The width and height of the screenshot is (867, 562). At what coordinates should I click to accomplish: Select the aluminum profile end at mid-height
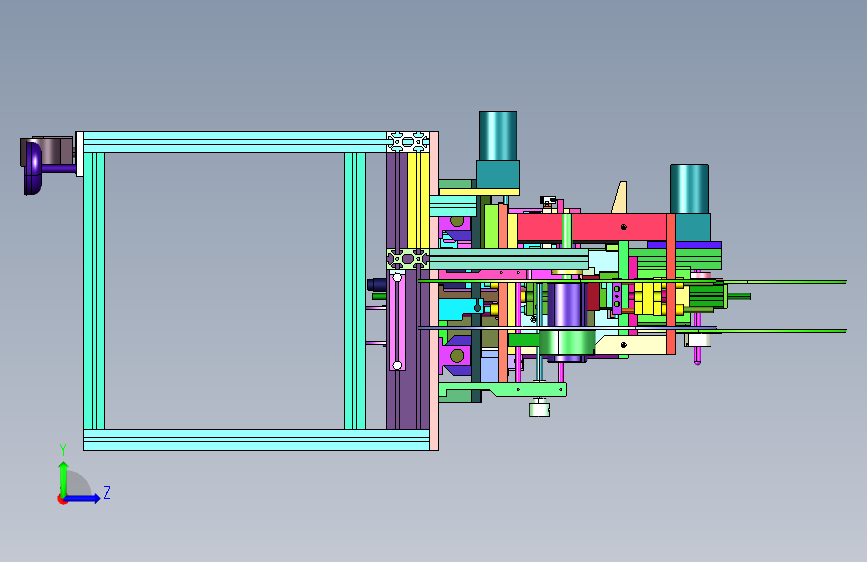[408, 259]
